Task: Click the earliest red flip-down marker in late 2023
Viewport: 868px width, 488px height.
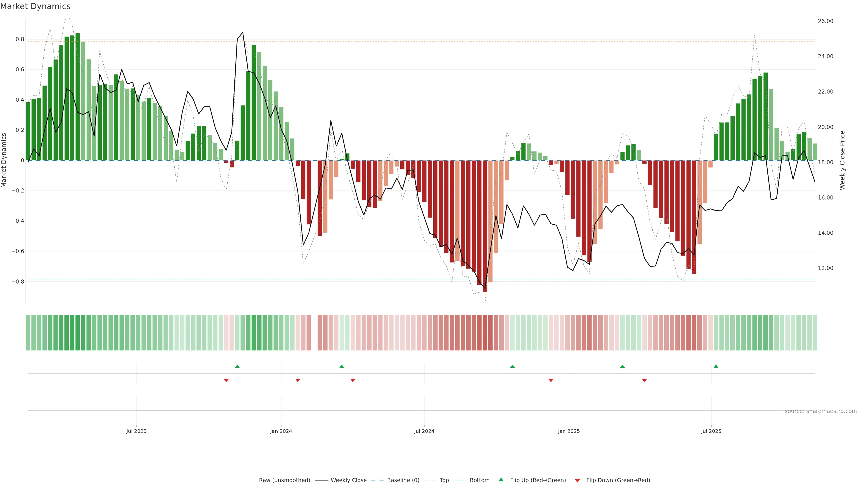Action: (226, 380)
